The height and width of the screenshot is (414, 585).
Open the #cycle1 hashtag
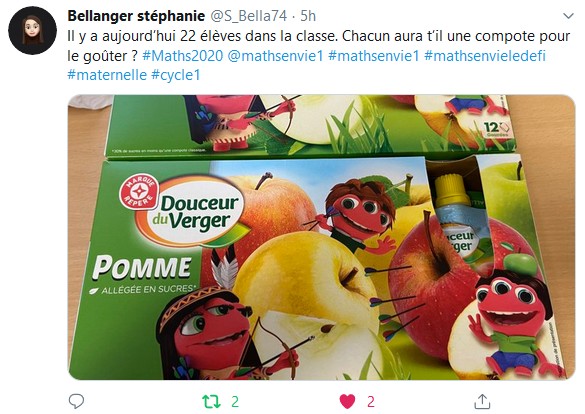pos(176,75)
